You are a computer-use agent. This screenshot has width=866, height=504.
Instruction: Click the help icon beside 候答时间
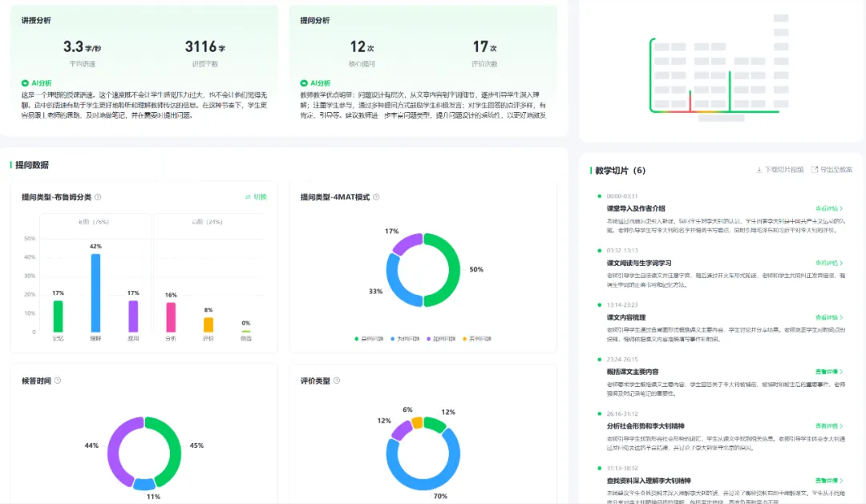57,381
